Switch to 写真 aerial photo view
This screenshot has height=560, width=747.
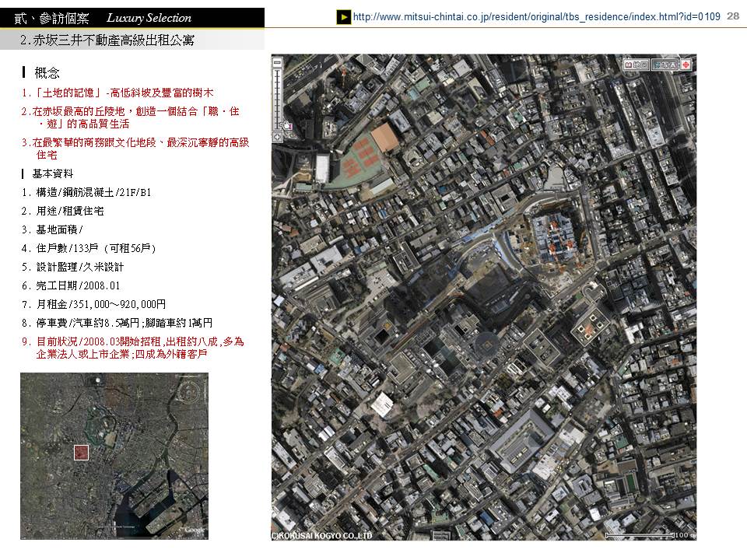click(664, 65)
